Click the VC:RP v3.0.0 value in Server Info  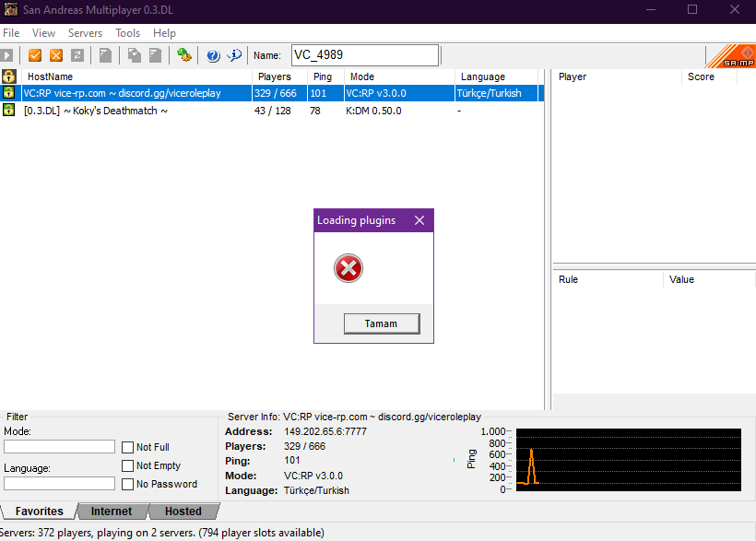coord(313,476)
